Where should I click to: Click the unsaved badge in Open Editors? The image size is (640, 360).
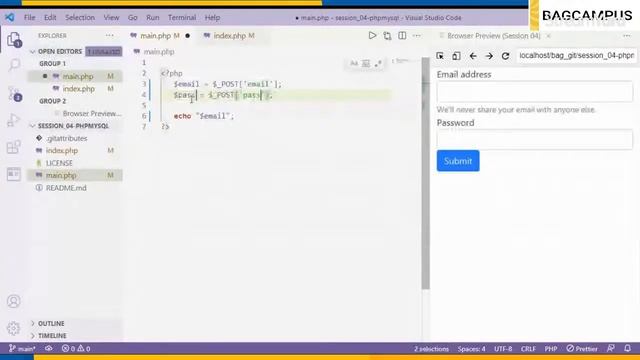104,51
